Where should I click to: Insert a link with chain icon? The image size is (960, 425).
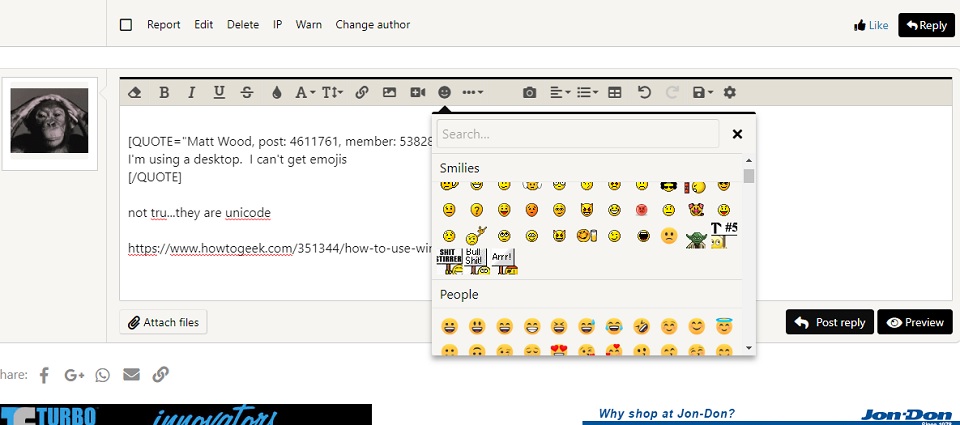(362, 92)
